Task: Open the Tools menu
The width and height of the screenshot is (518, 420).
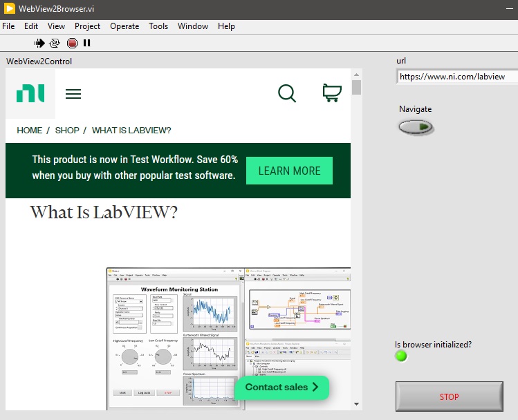Action: [158, 26]
